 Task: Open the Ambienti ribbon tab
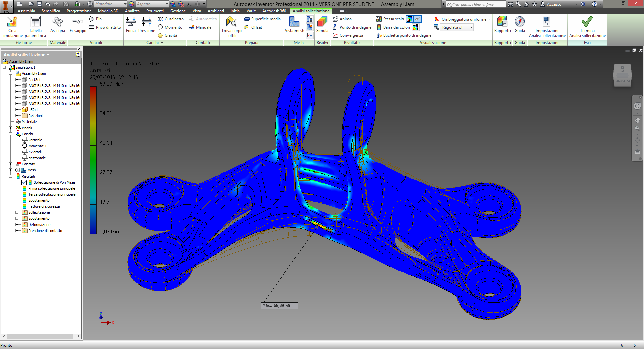tap(216, 11)
